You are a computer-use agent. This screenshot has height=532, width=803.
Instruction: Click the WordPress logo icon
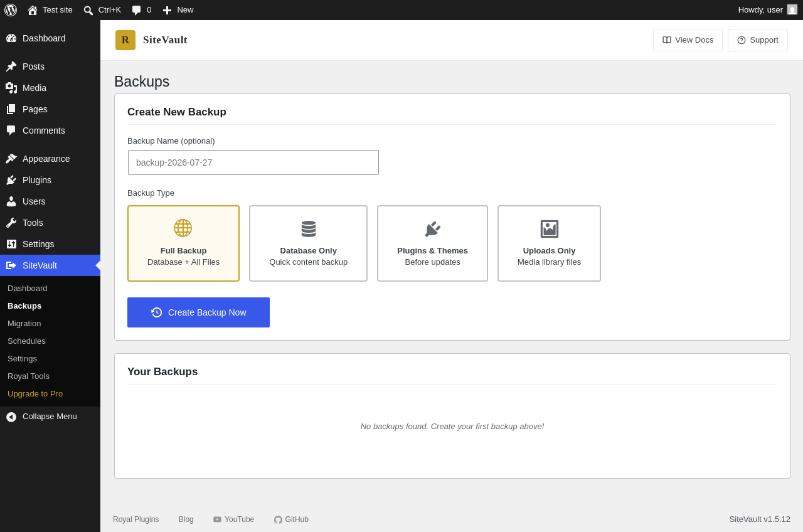11,10
